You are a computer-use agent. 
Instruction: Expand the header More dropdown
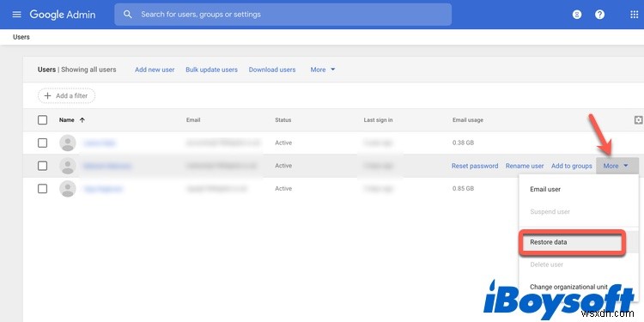[x=323, y=70]
